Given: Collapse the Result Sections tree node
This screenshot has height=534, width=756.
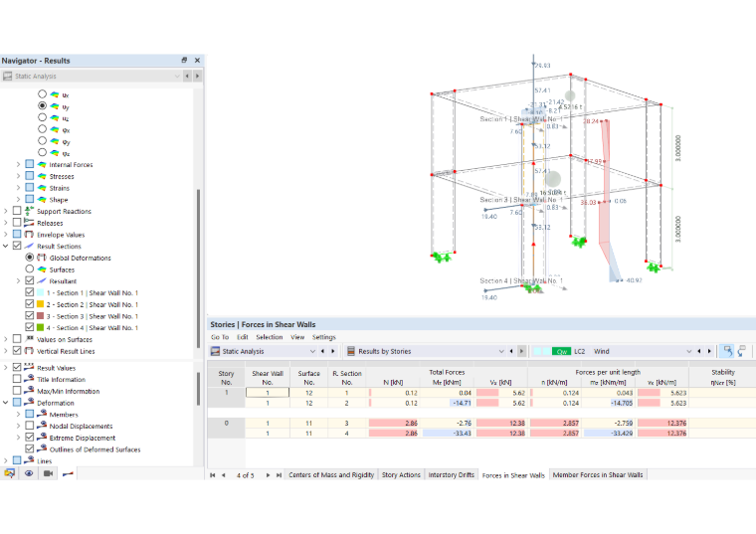Looking at the screenshot, I should [x=6, y=246].
